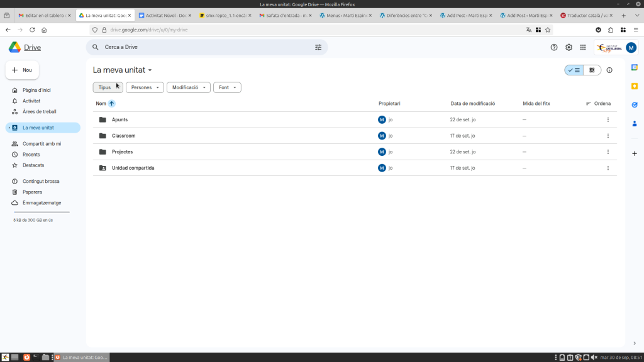The image size is (644, 362).
Task: Switch to the Safata d'entrada Gmail tab
Action: point(283,14)
